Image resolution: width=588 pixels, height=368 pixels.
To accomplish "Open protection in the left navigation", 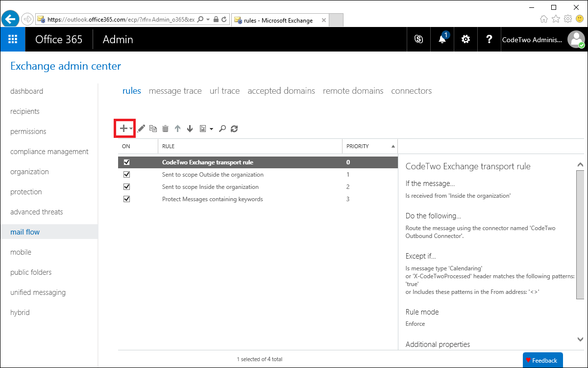I will point(26,192).
